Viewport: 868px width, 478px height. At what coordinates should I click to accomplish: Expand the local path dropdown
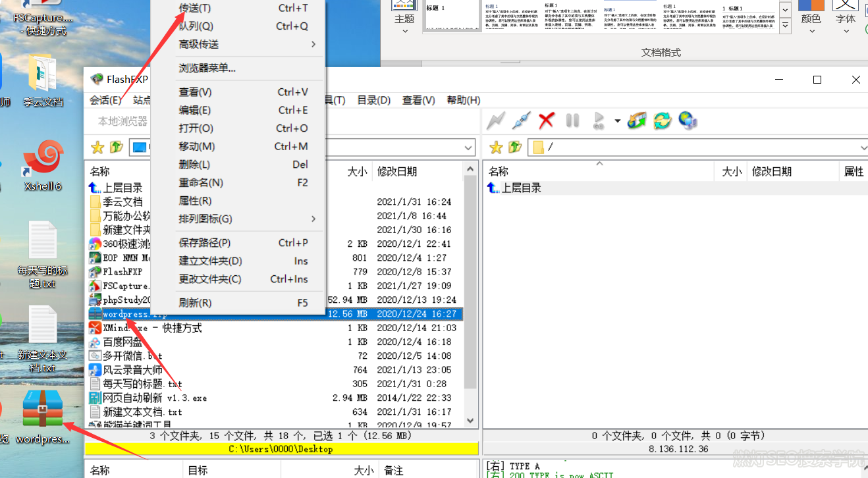click(x=468, y=147)
